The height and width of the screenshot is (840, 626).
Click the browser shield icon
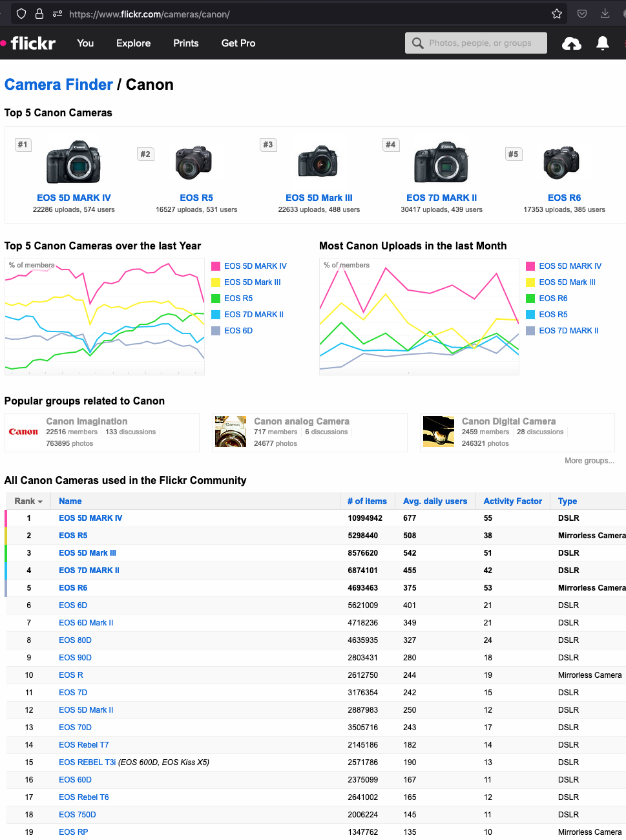click(x=21, y=14)
